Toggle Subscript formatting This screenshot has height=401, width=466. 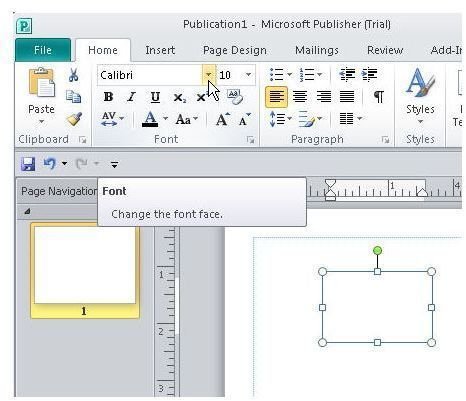point(180,98)
